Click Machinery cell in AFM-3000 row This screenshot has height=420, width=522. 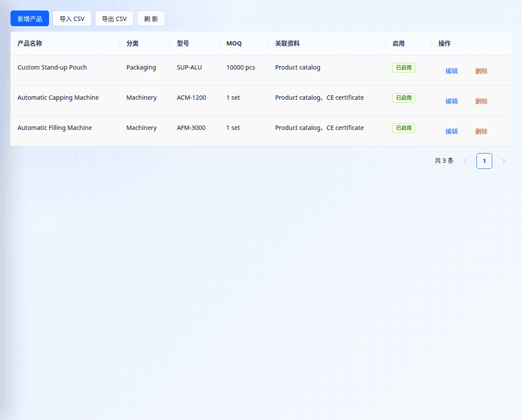coord(145,131)
